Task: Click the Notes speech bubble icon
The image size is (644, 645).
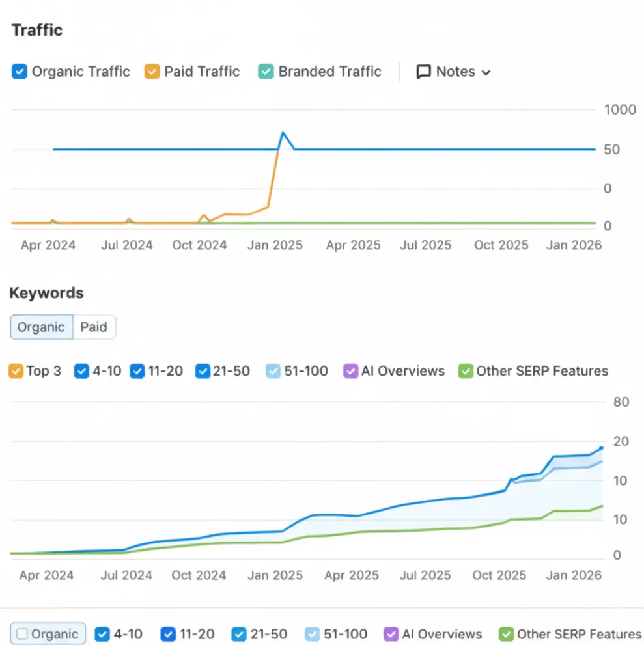Action: [x=424, y=72]
